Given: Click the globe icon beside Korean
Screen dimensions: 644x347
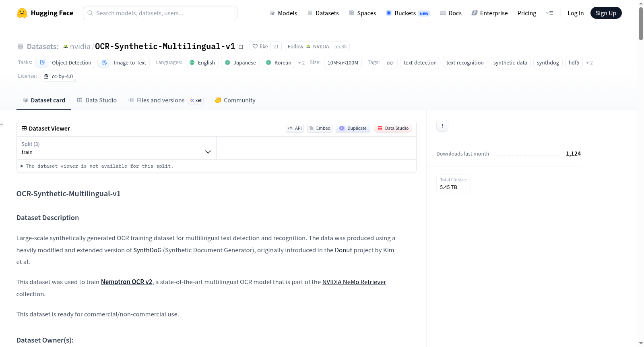Looking at the screenshot, I should pyautogui.click(x=268, y=62).
